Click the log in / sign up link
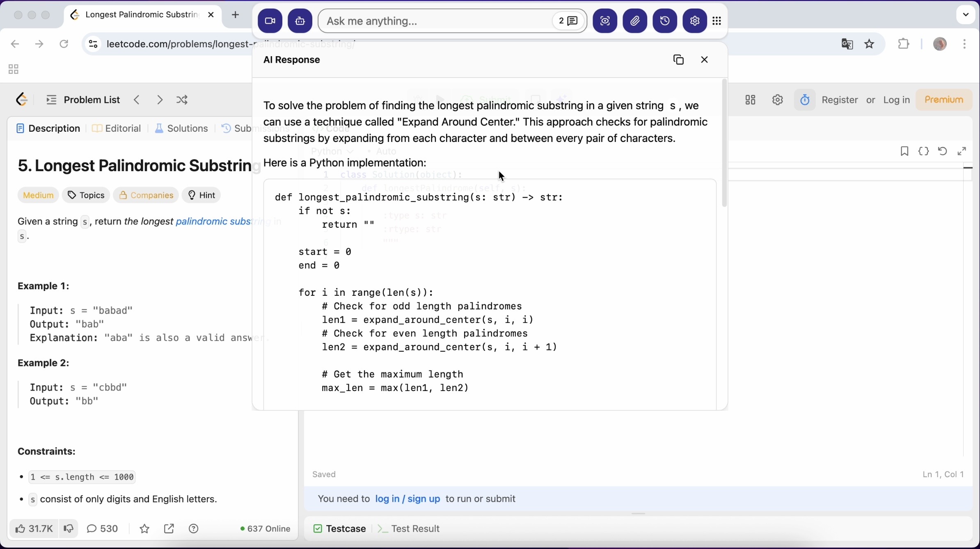 (x=408, y=499)
